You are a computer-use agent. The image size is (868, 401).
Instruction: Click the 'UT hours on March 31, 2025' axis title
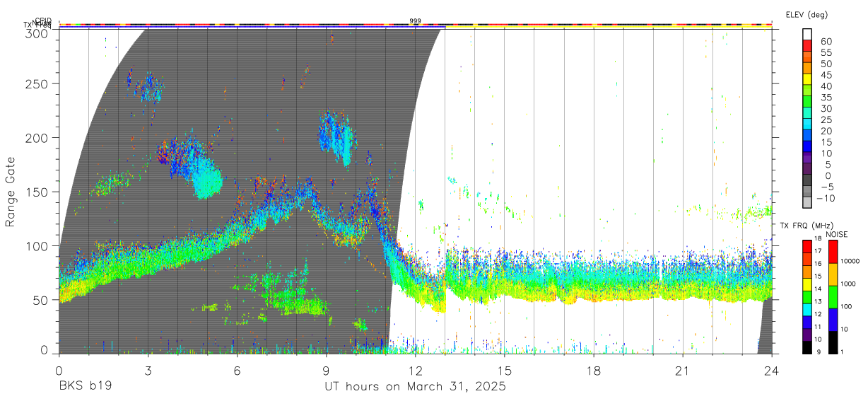coord(415,387)
